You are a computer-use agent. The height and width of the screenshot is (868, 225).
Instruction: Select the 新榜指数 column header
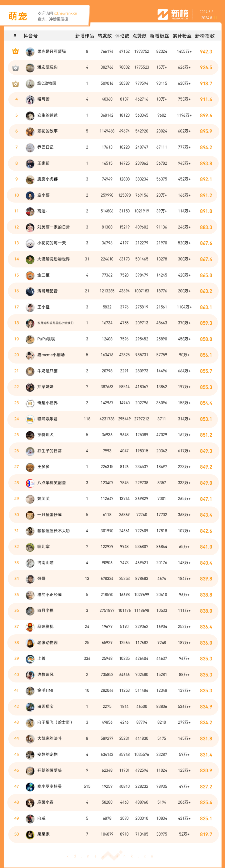coord(205,36)
